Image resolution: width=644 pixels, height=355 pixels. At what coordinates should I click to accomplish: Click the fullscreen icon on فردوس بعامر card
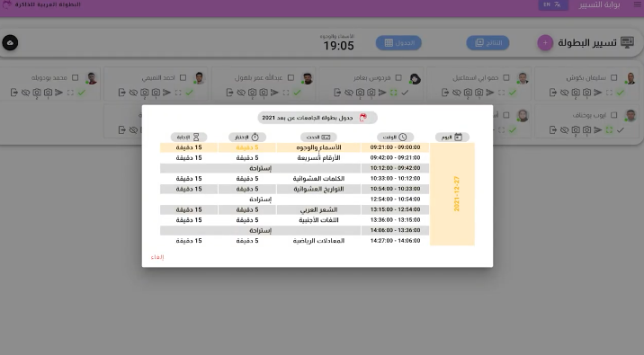tap(393, 93)
